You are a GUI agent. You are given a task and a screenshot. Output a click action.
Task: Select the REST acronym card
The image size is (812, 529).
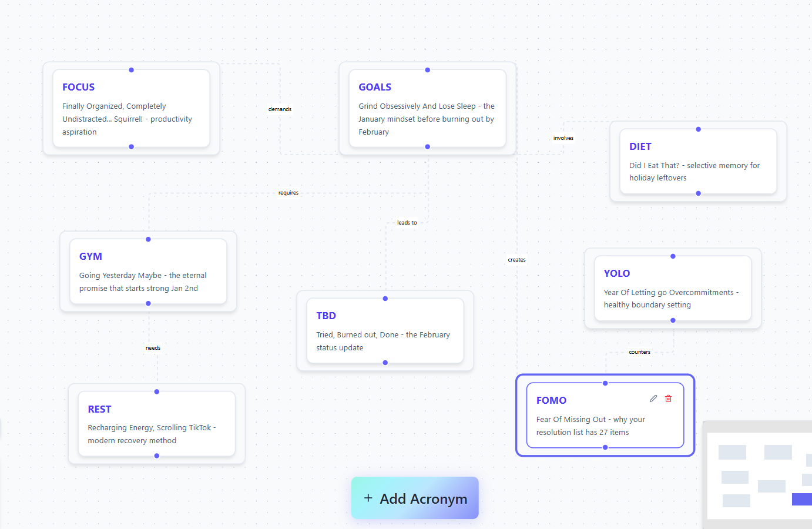156,424
